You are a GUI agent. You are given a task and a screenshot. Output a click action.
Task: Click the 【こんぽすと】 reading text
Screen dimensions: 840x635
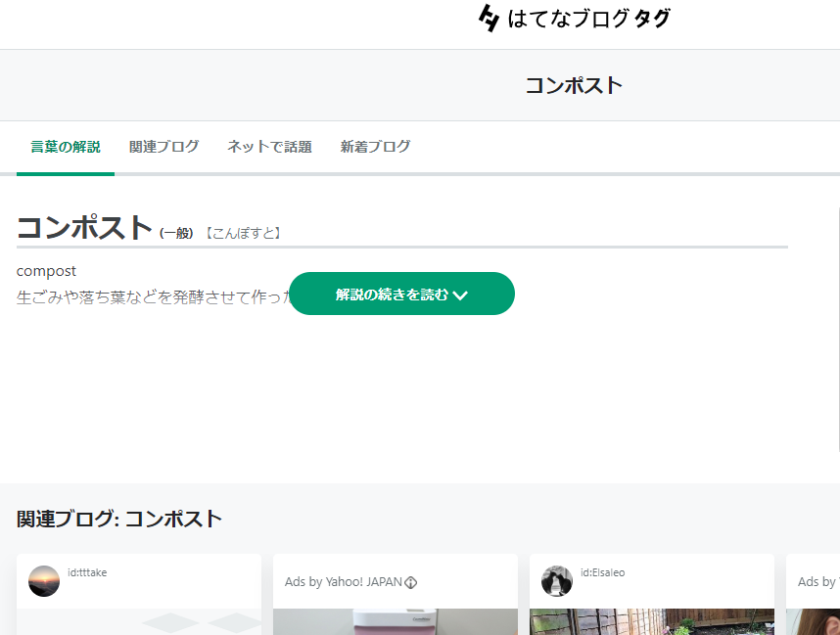pos(244,233)
